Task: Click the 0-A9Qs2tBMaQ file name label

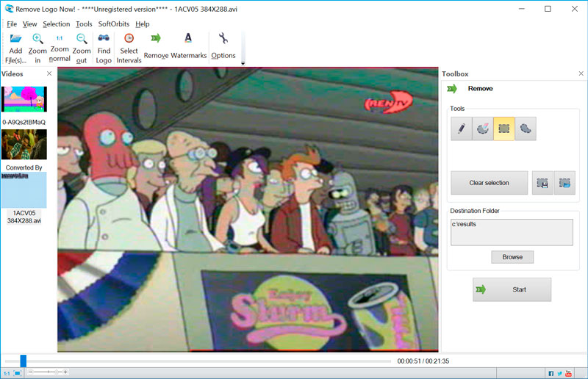Action: click(x=24, y=122)
